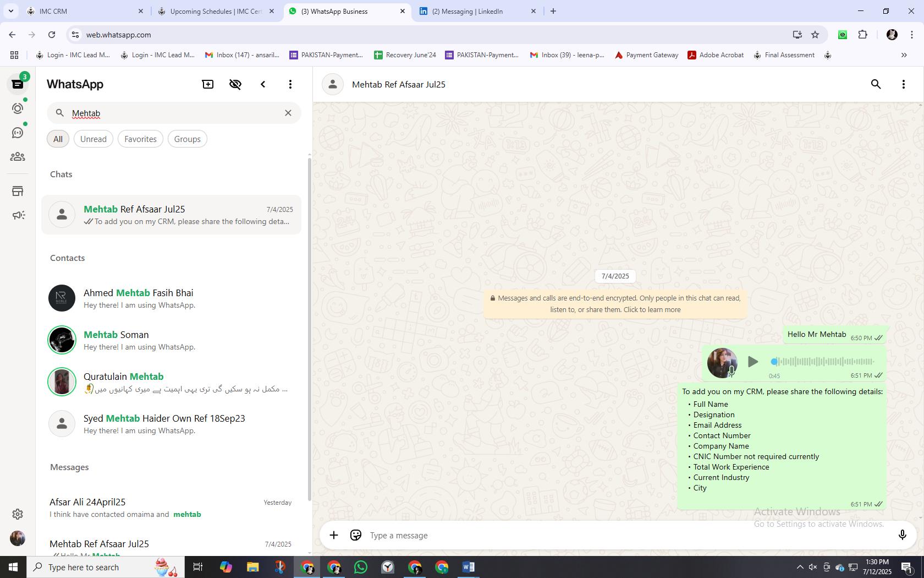Screen dimensions: 924x578
Task: Start a new chat with plus icon
Action: click(208, 84)
